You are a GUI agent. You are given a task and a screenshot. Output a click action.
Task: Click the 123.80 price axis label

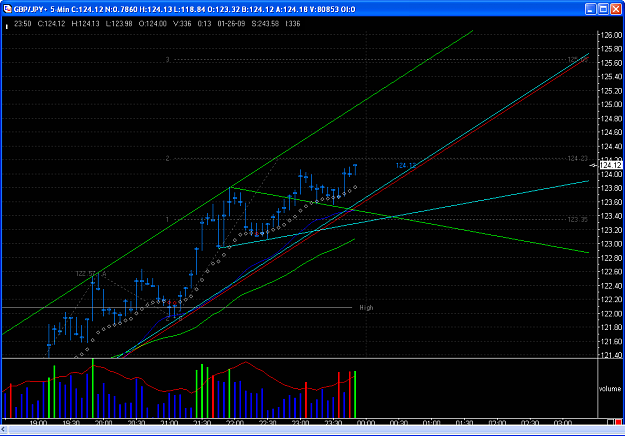point(611,188)
